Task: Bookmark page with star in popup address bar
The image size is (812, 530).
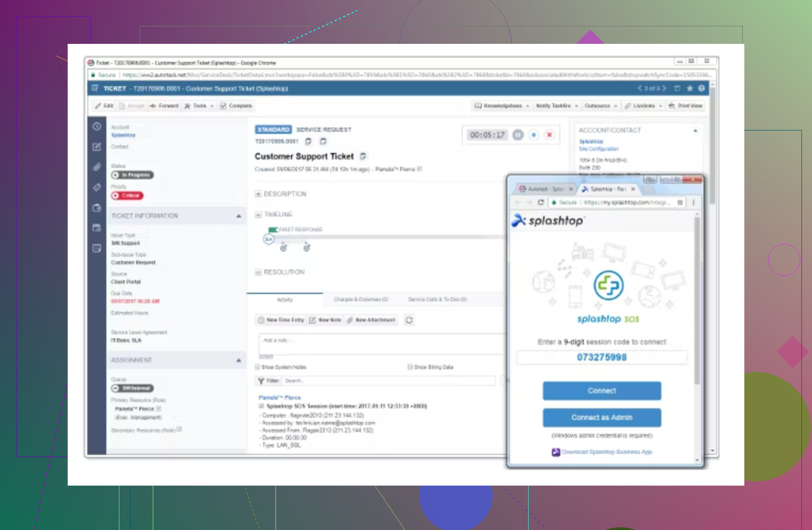Action: (x=680, y=202)
